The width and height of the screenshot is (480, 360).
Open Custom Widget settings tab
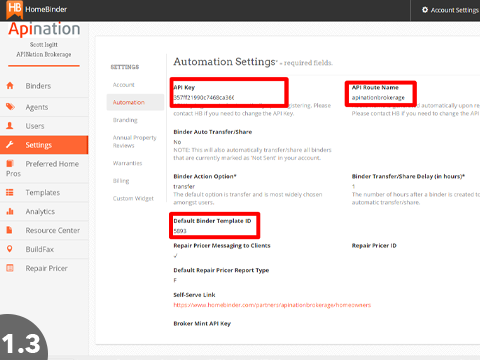[x=133, y=198]
